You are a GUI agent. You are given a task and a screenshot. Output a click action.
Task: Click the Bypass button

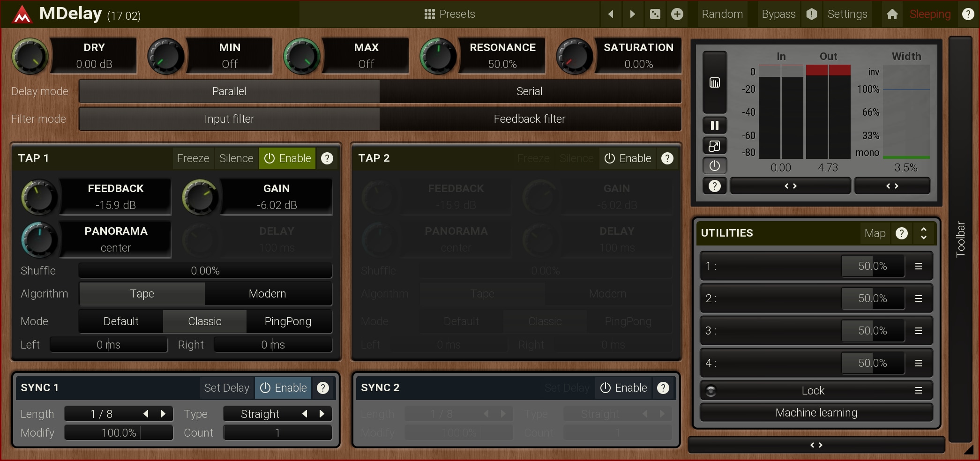tap(778, 14)
